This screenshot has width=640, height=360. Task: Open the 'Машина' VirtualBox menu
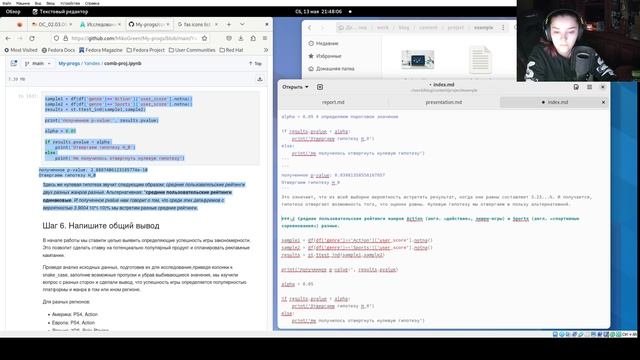22,3
